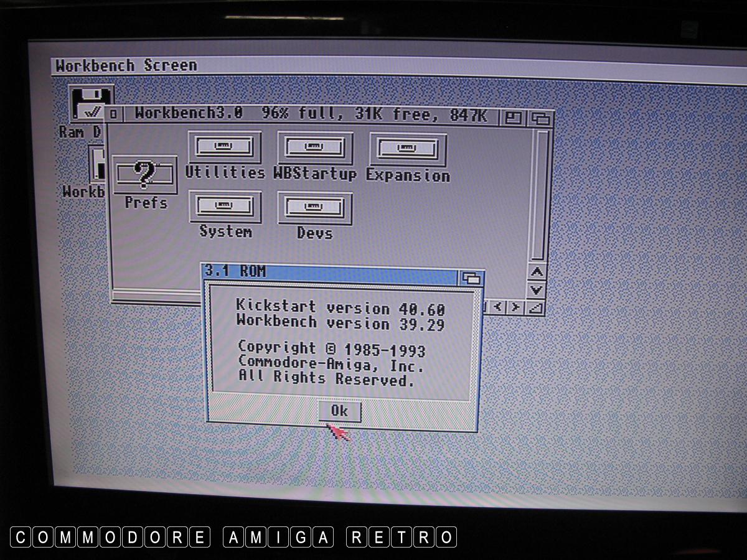Image resolution: width=747 pixels, height=560 pixels.
Task: Click the Workbench3.0 window's scroll up arrow
Action: pyautogui.click(x=536, y=273)
